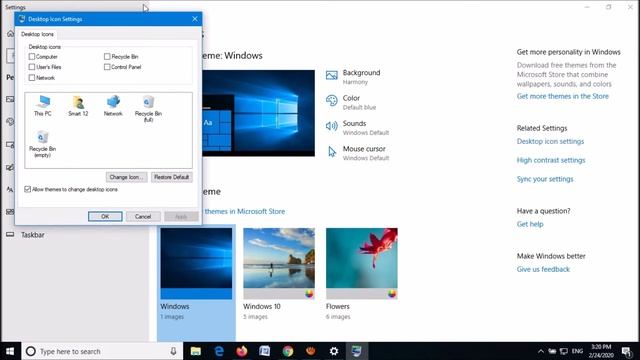Open the Sync your settings link
The width and height of the screenshot is (640, 360).
545,179
